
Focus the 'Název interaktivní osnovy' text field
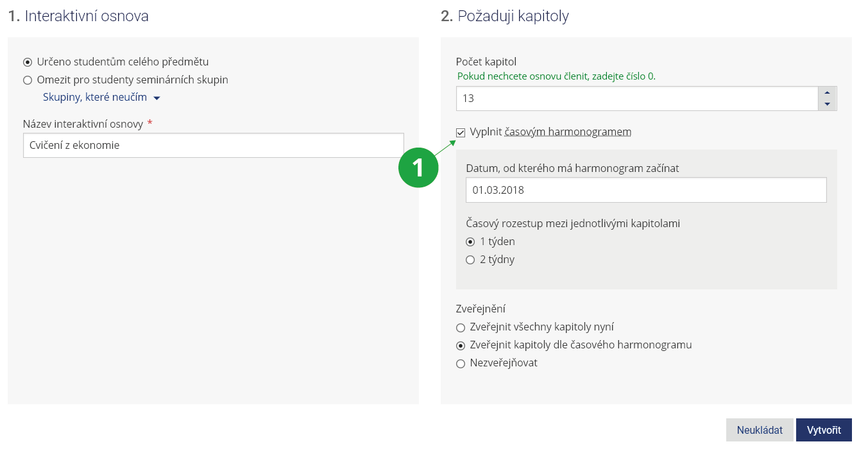tap(213, 145)
